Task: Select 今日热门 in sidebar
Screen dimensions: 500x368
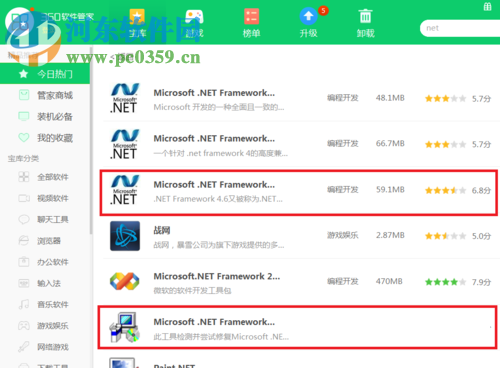Action: (x=45, y=74)
